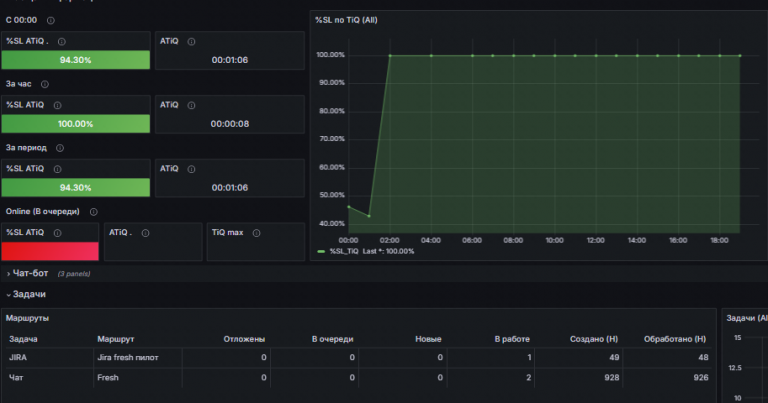Click info icon on ATiQ panel in За период
The width and height of the screenshot is (768, 403).
[x=192, y=169]
